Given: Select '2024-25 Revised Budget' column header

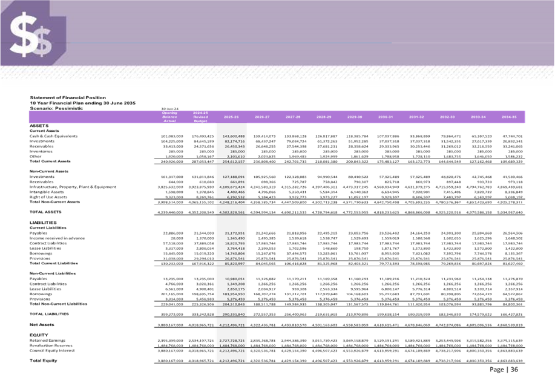Looking at the screenshot, I should tap(200, 117).
